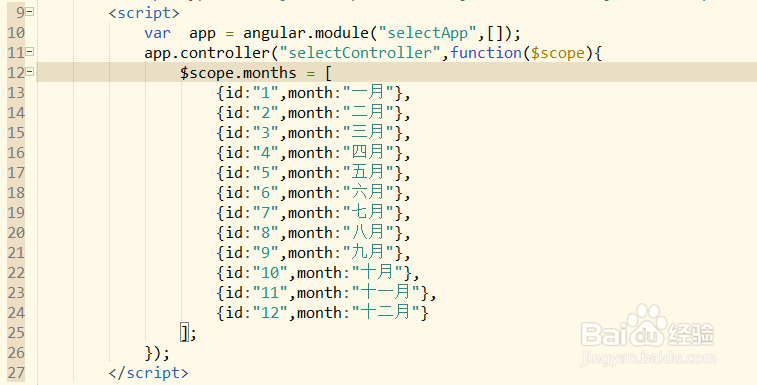Click the "七月" string value
This screenshot has height=385, width=757.
368,213
